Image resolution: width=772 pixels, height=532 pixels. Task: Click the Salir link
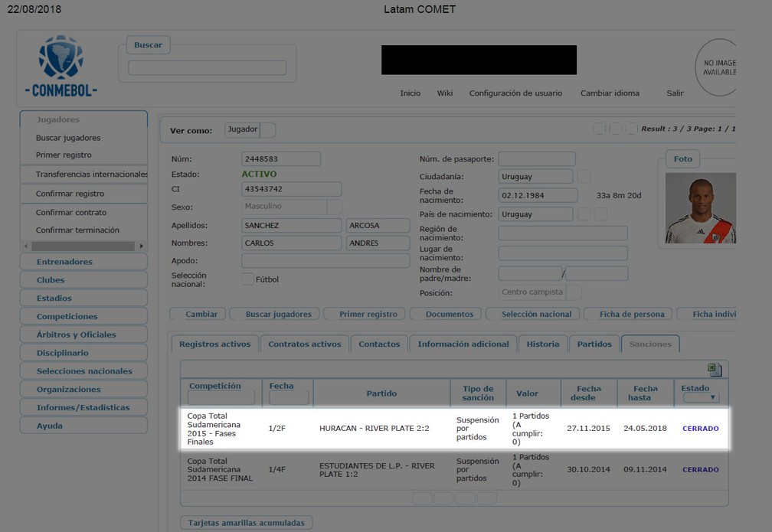coord(674,93)
